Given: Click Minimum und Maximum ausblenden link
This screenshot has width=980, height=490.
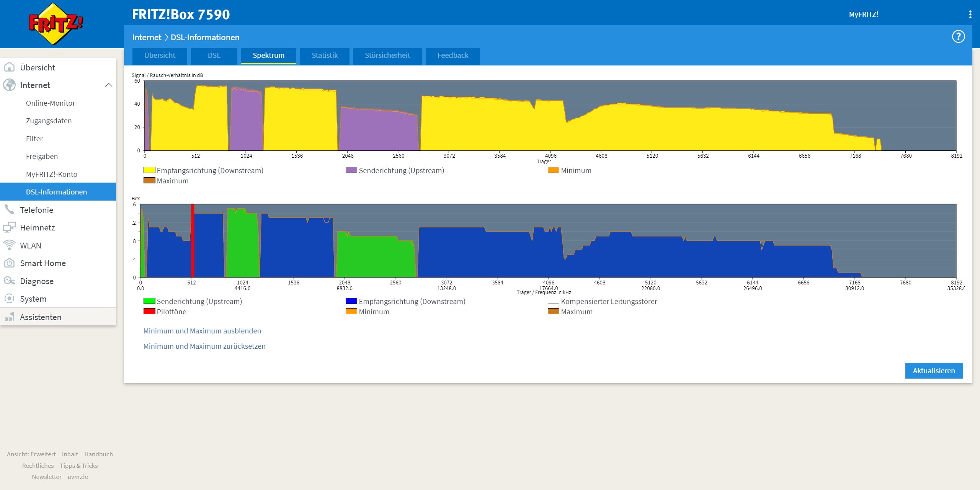Looking at the screenshot, I should click(202, 331).
